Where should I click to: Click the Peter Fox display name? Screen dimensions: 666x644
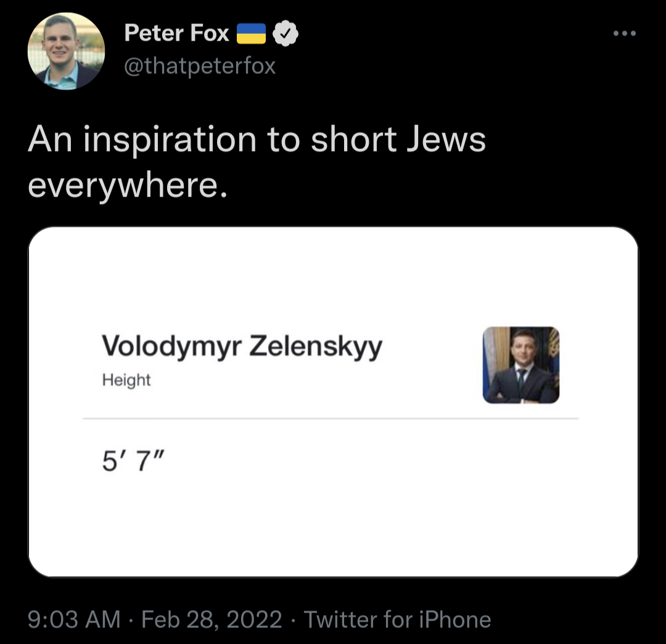tap(176, 33)
